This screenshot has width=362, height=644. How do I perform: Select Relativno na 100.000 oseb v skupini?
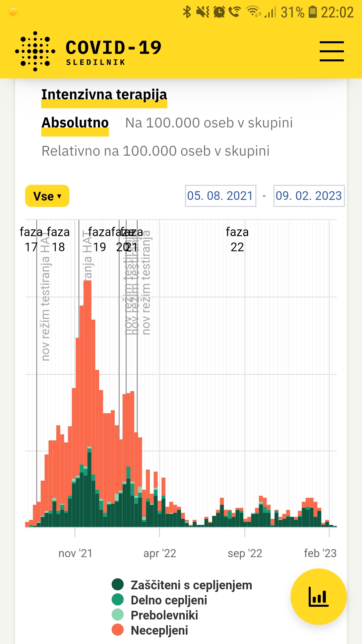tap(156, 151)
